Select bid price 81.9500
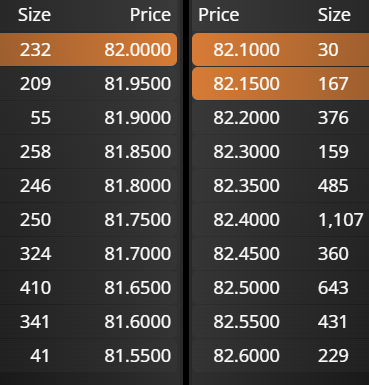The width and height of the screenshot is (369, 385). tap(138, 84)
